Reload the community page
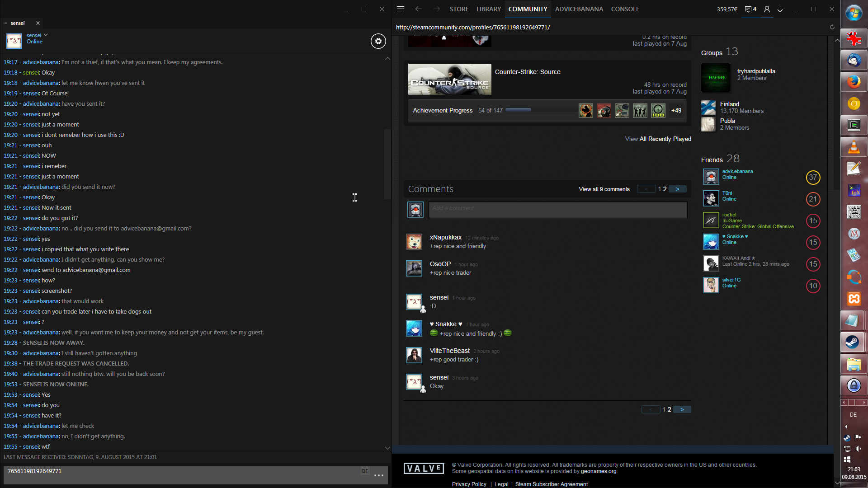Image resolution: width=868 pixels, height=488 pixels. (832, 27)
